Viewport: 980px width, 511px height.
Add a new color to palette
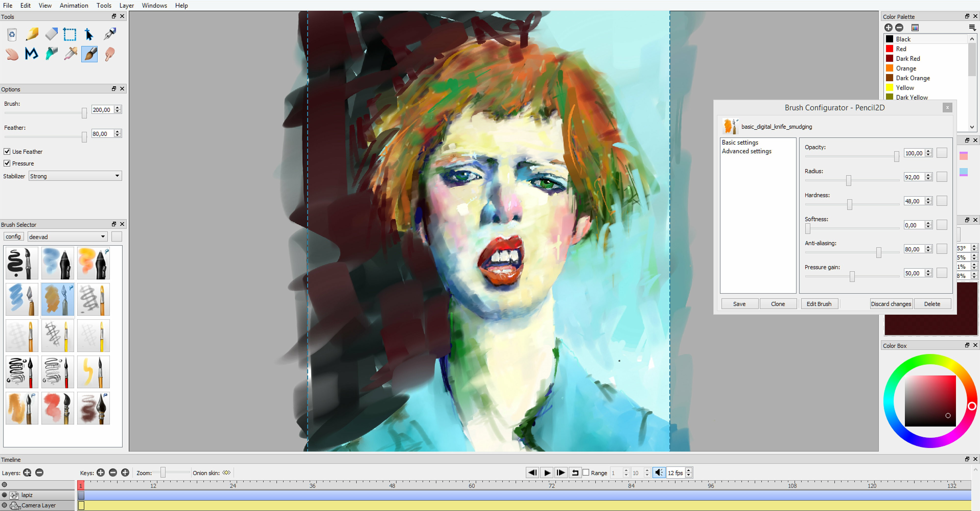[x=888, y=27]
